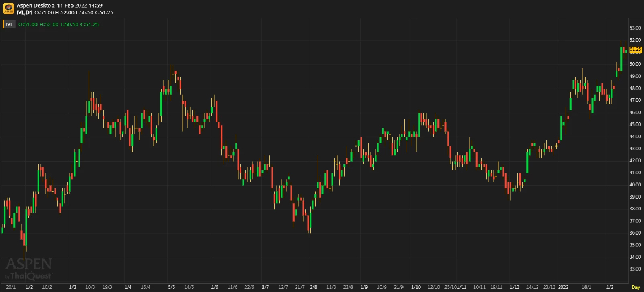Viewport: 644px width, 292px height.
Task: Click the 42.00 price axis label
Action: 635,160
